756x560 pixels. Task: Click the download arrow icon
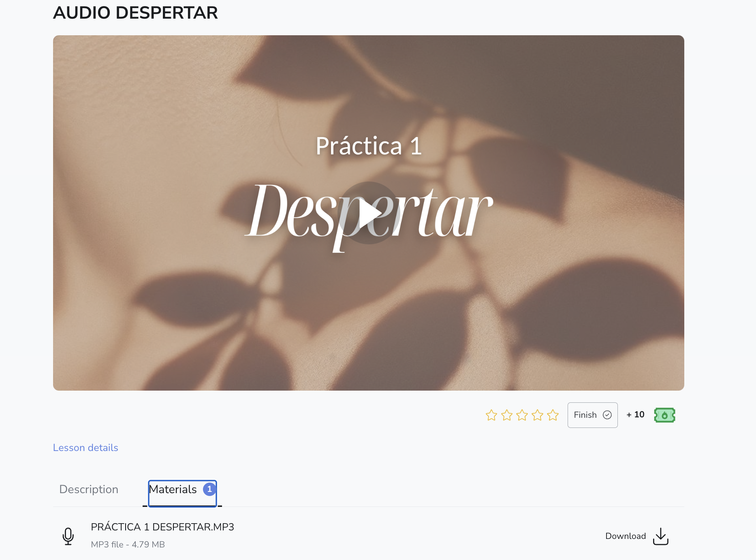click(661, 536)
